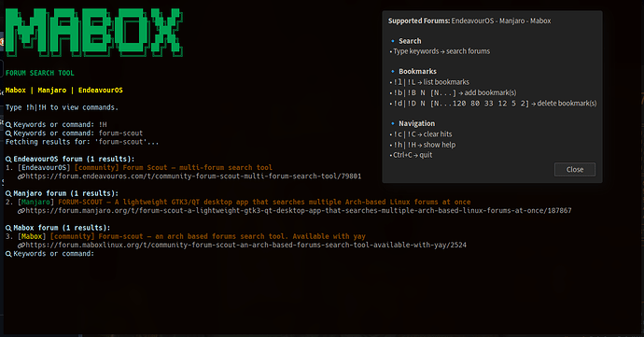The width and height of the screenshot is (644, 337).
Task: Click the '!d | !D N → delete bookmark(s)' help line
Action: [494, 104]
